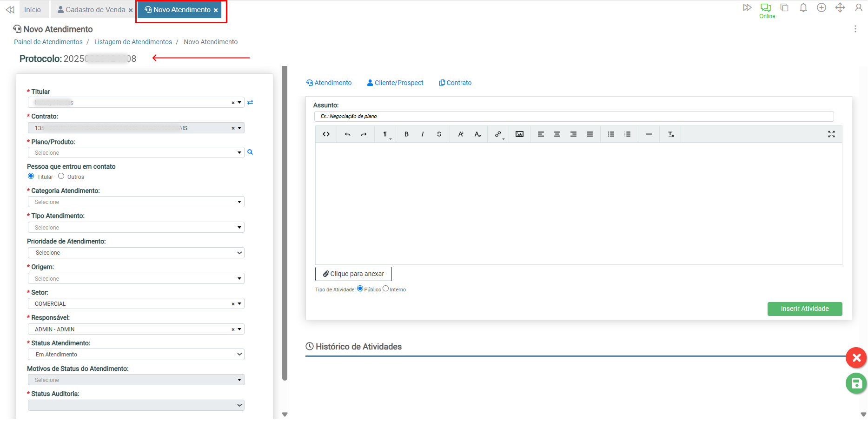
Task: Open the Categoria Atendimento dropdown
Action: [x=136, y=202]
